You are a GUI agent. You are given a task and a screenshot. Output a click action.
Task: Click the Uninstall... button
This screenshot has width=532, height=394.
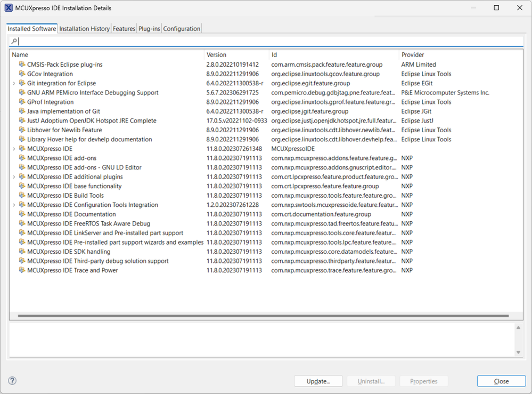point(371,381)
